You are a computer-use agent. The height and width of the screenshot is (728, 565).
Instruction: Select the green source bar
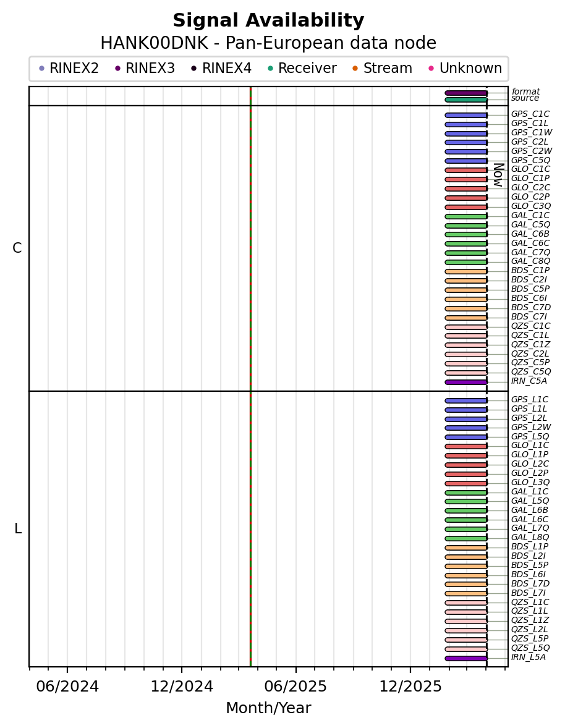click(x=466, y=99)
